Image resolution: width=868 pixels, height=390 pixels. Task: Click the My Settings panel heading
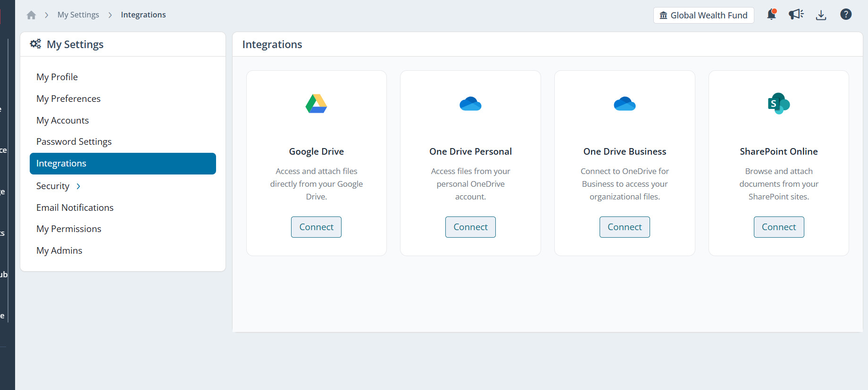75,44
